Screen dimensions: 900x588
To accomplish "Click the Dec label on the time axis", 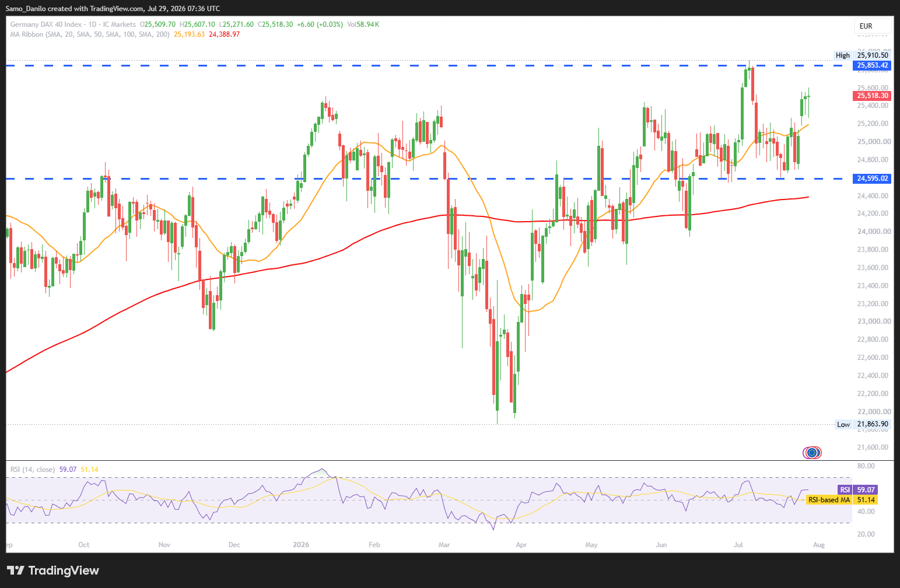I will point(234,545).
